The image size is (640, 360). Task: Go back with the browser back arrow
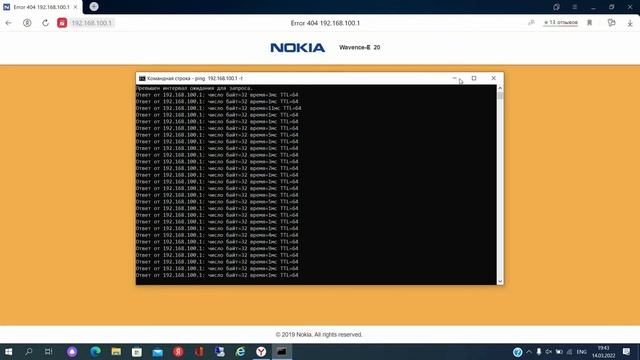[9, 23]
